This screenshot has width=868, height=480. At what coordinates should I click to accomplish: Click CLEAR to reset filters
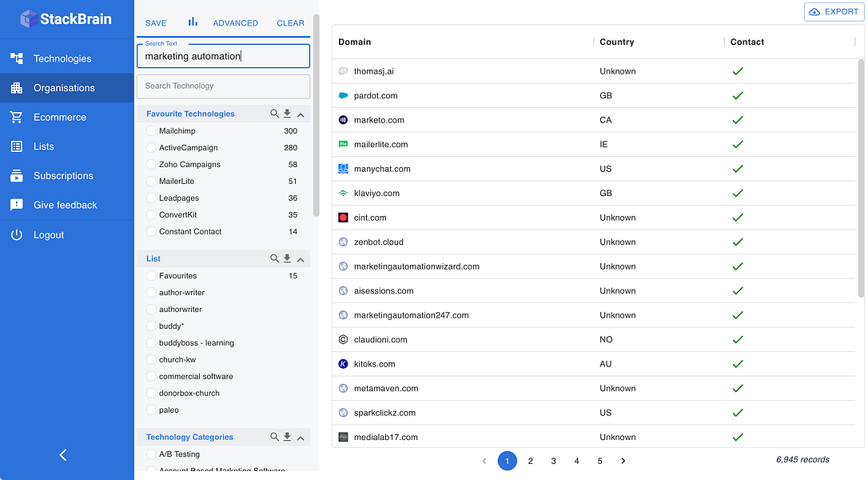click(x=291, y=22)
